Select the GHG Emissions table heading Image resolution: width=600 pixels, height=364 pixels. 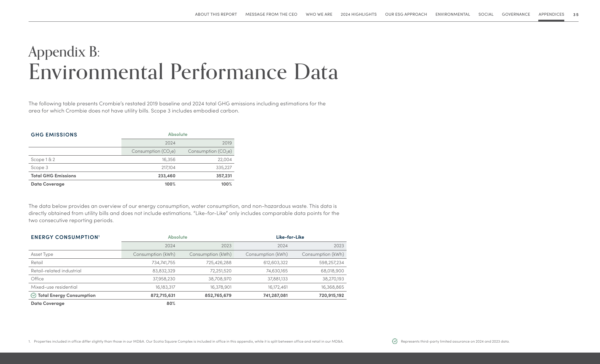[54, 134]
